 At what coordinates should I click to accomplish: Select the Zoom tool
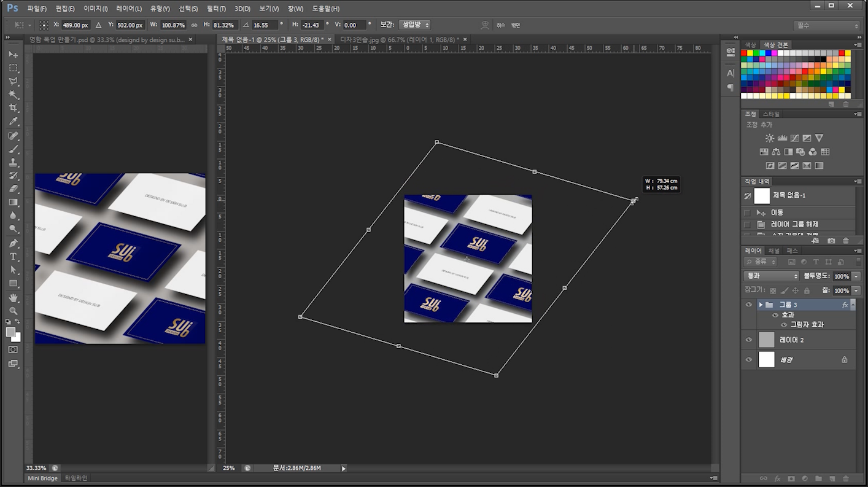(14, 311)
